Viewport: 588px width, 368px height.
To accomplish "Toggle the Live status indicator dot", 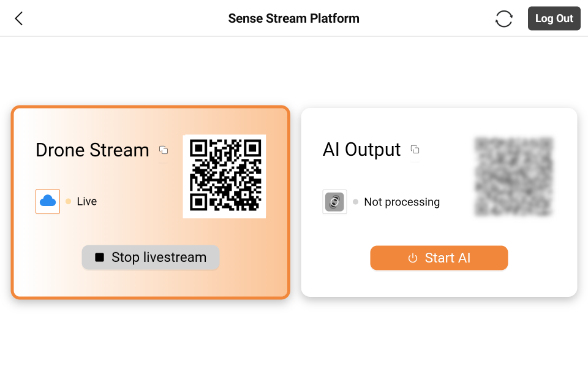I will [x=67, y=201].
